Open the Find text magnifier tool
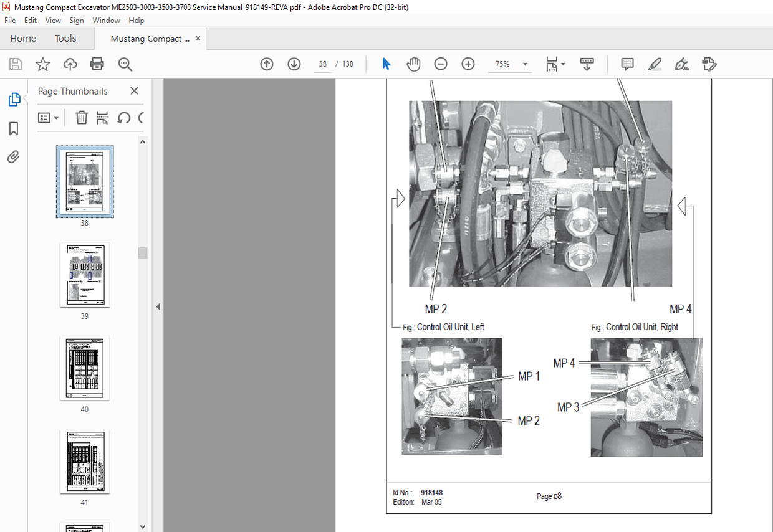The height and width of the screenshot is (532, 773). [125, 64]
